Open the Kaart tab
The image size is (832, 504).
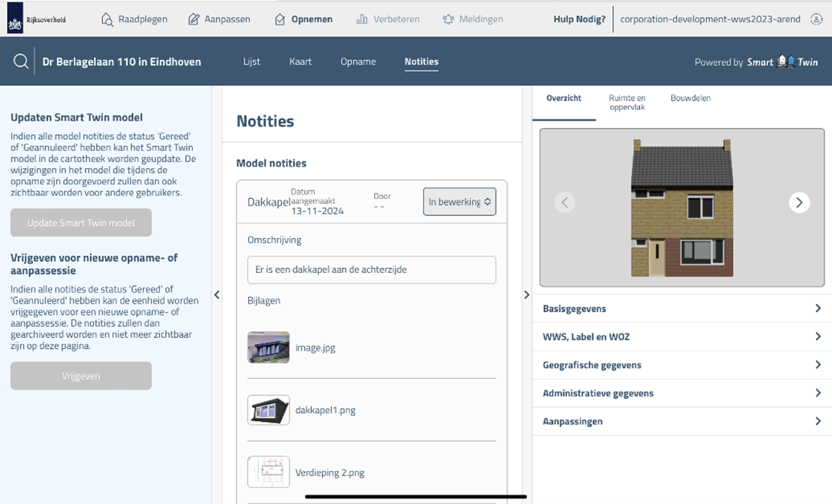click(x=300, y=61)
